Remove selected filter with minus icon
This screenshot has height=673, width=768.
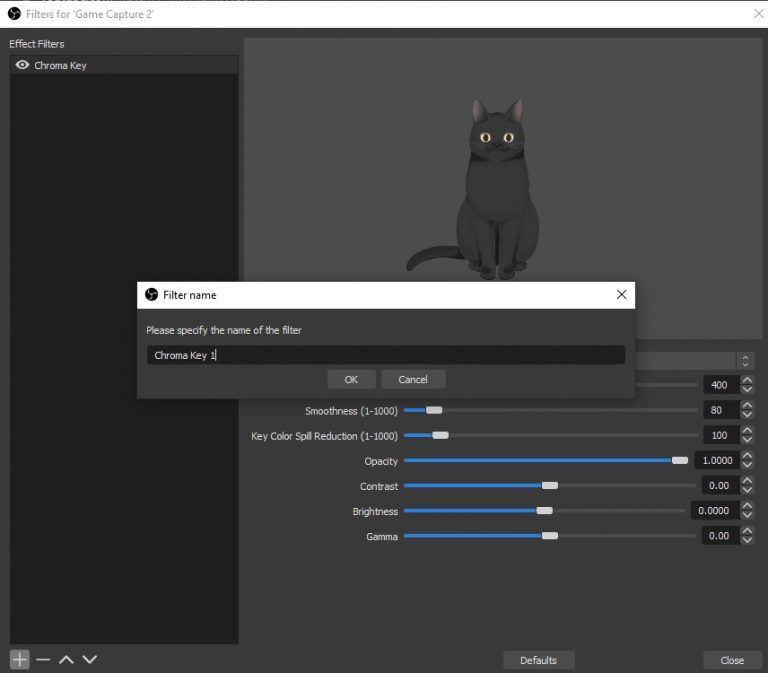43,659
